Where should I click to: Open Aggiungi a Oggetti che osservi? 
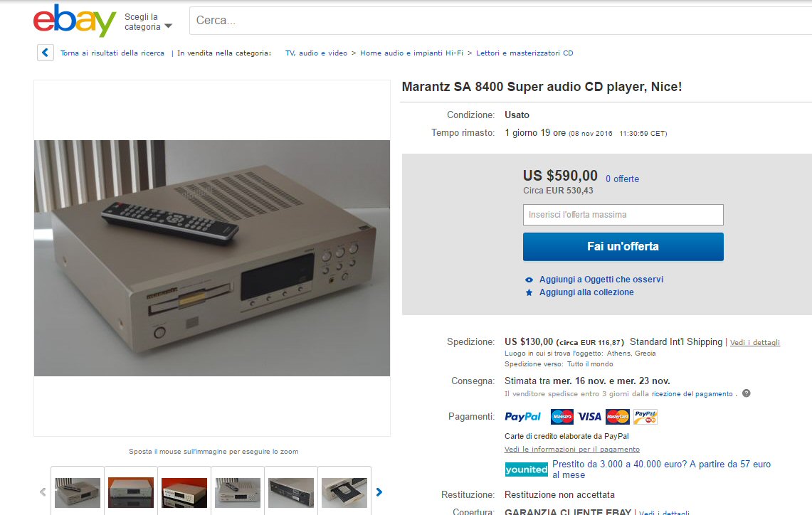[601, 280]
